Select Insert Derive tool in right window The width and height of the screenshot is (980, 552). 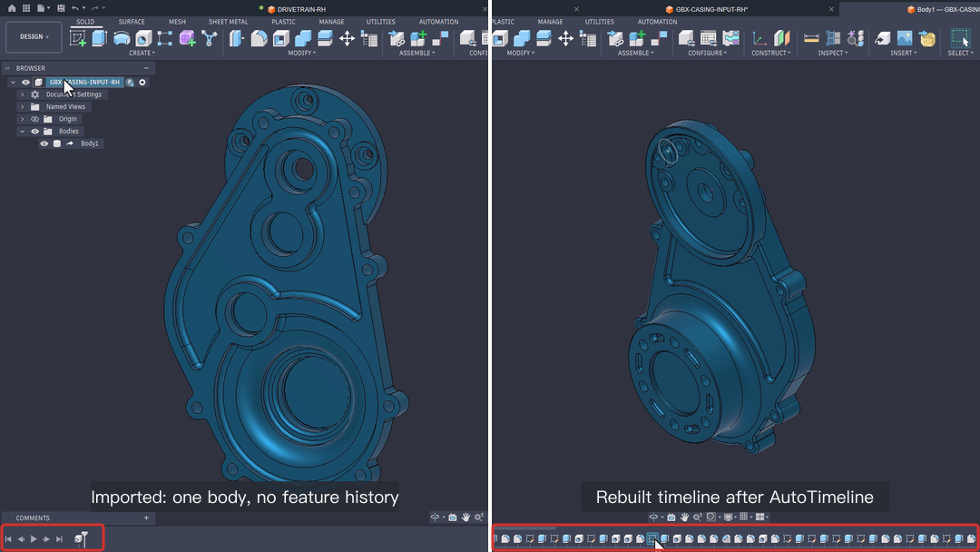coord(883,38)
